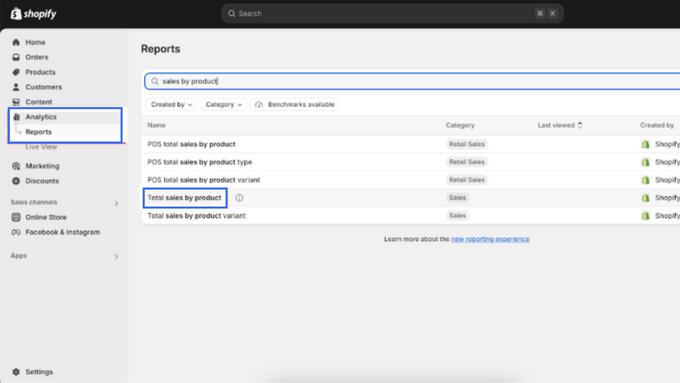This screenshot has width=680, height=383.
Task: Expand the Sales channels section chevron
Action: (x=116, y=203)
